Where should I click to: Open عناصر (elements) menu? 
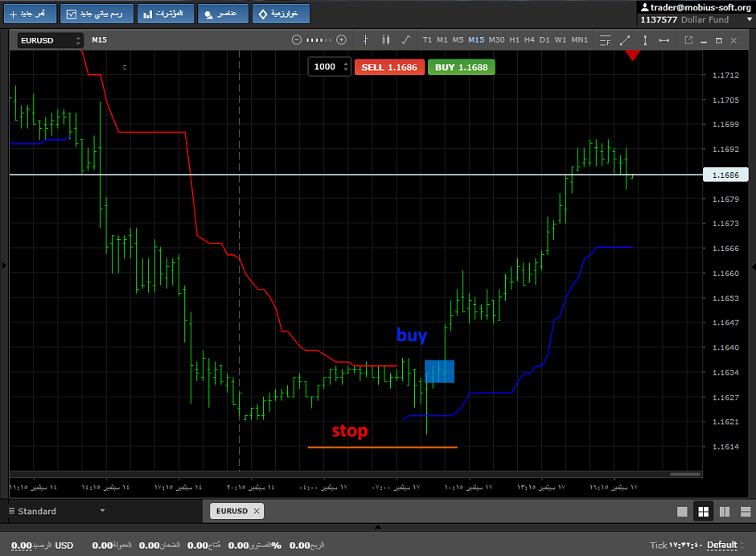coord(224,14)
